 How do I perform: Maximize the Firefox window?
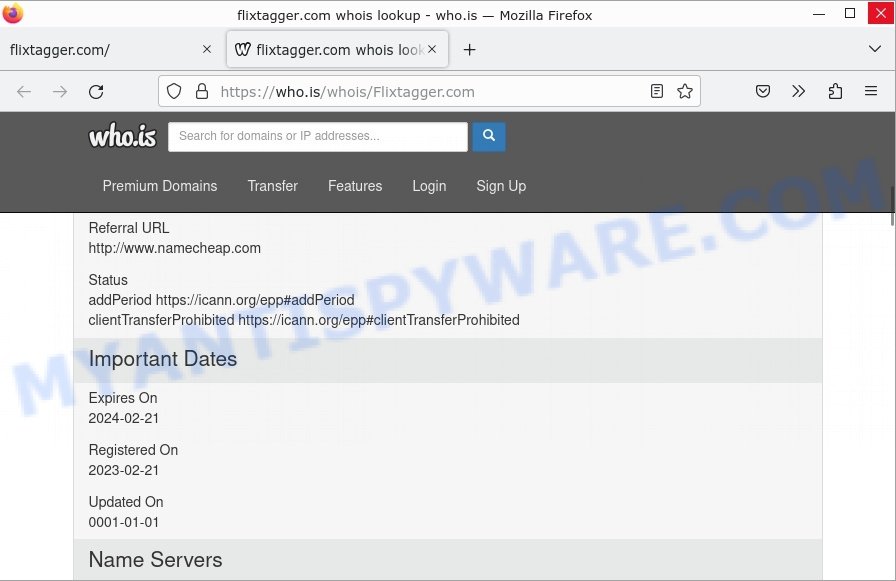(850, 13)
